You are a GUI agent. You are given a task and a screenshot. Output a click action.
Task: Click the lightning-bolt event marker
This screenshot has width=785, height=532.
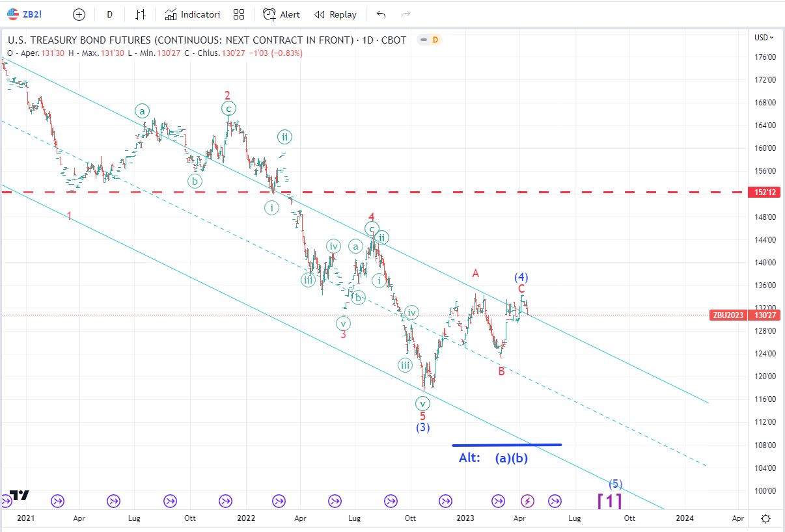[528, 501]
